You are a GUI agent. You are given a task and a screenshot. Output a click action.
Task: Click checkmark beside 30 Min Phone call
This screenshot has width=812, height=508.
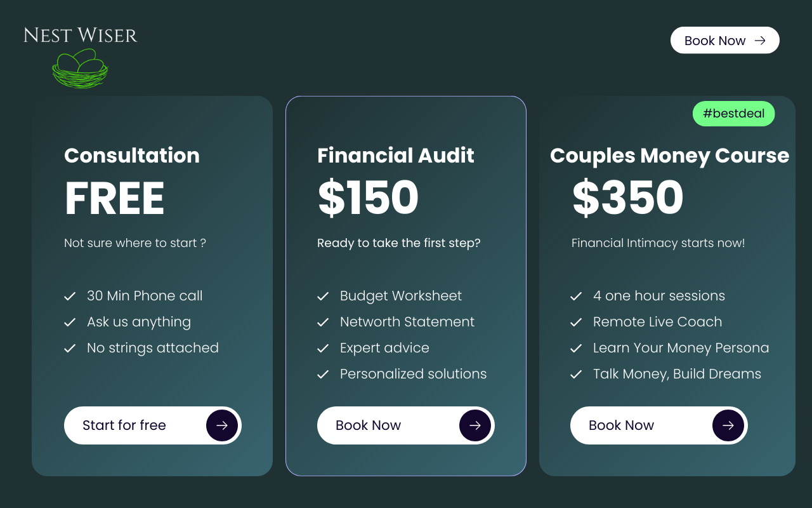click(70, 297)
